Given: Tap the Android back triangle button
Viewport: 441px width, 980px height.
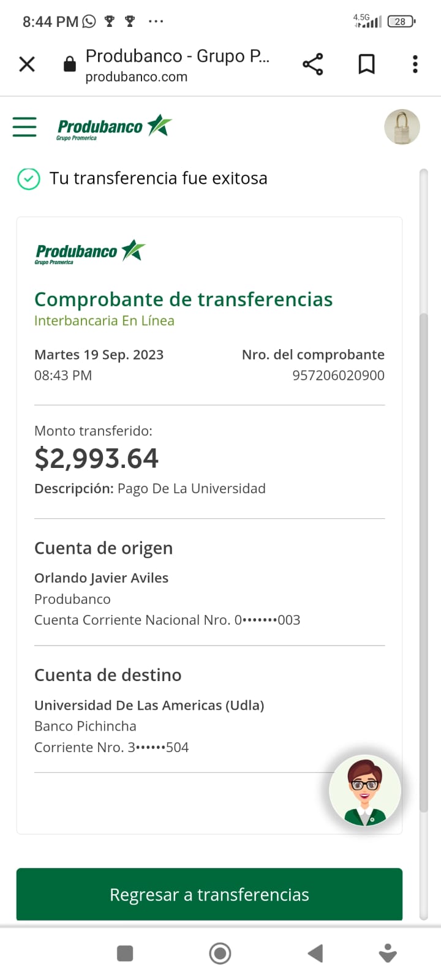Looking at the screenshot, I should 315,953.
